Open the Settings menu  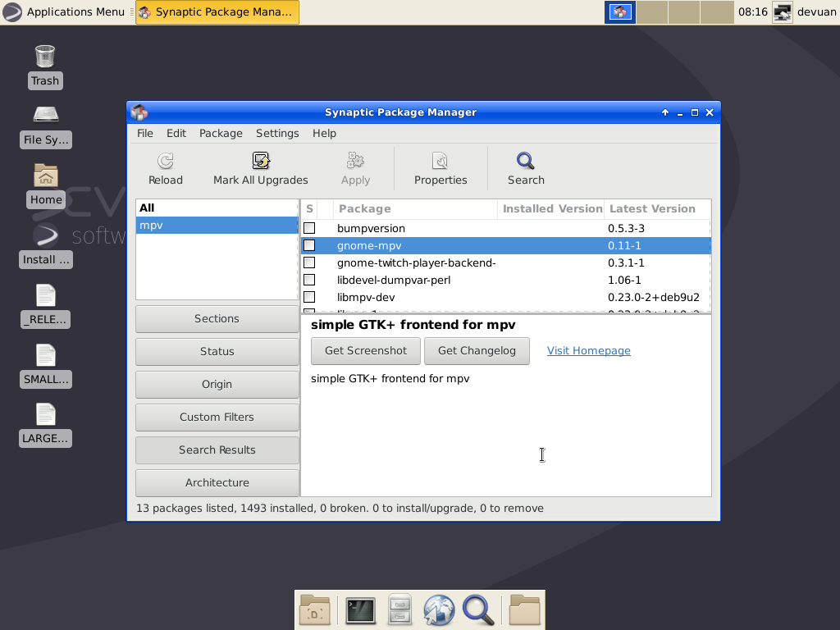(277, 133)
